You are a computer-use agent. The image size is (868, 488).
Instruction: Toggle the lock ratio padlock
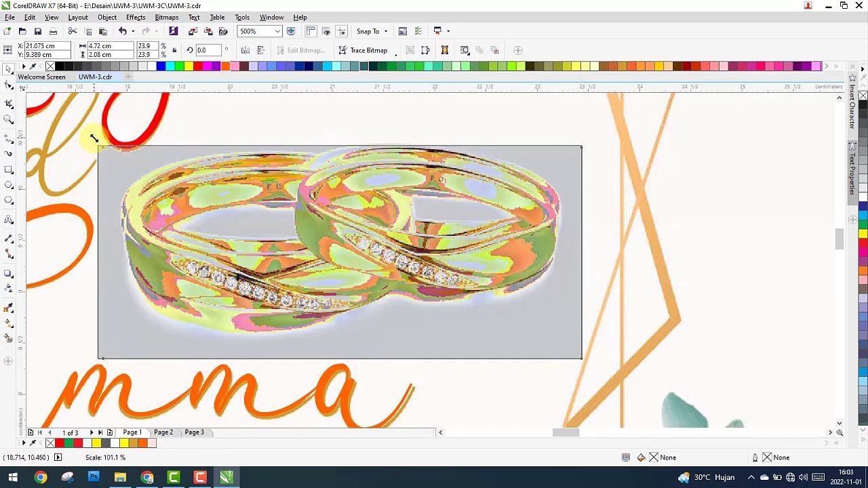[174, 50]
